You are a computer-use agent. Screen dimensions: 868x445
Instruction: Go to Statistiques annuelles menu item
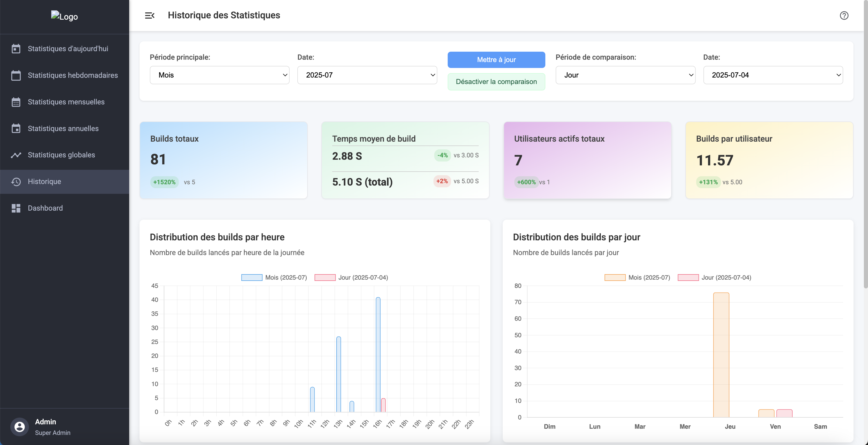point(63,128)
